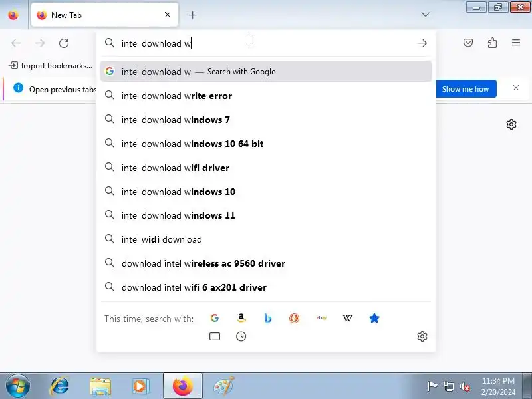532x399 pixels.
Task: Choose 'download intel wifi 6 ax201 driver'
Action: (265, 287)
